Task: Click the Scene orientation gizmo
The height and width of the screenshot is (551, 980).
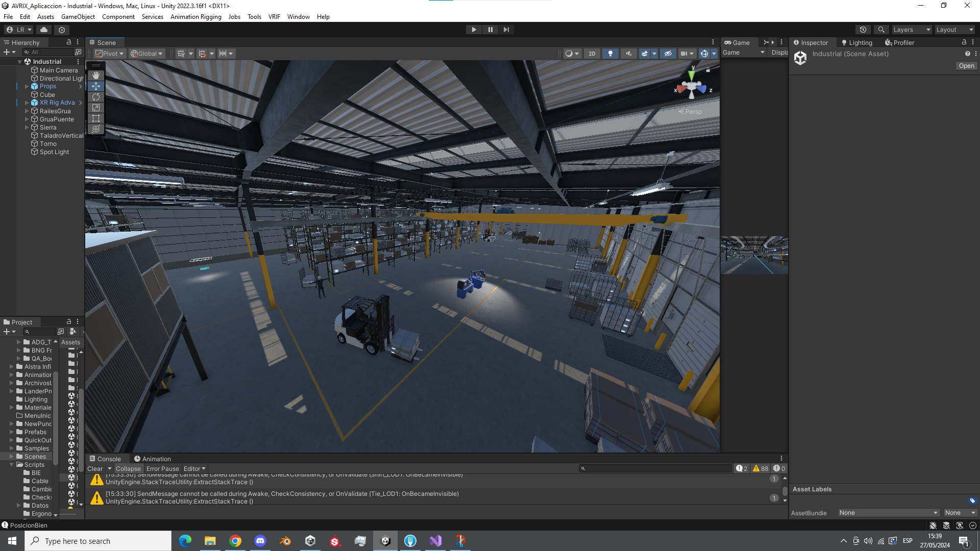Action: point(692,88)
